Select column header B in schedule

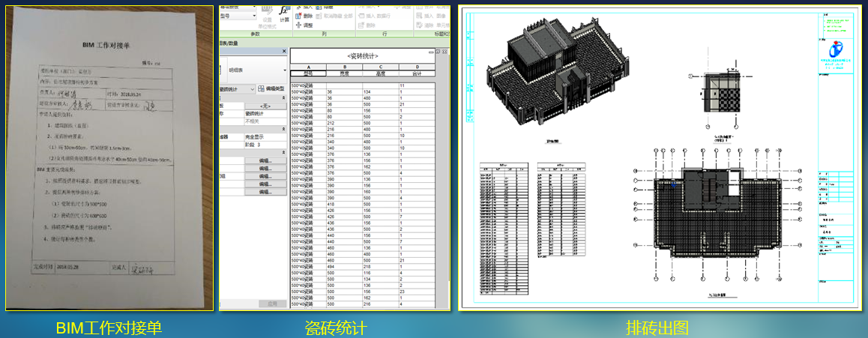[x=344, y=67]
